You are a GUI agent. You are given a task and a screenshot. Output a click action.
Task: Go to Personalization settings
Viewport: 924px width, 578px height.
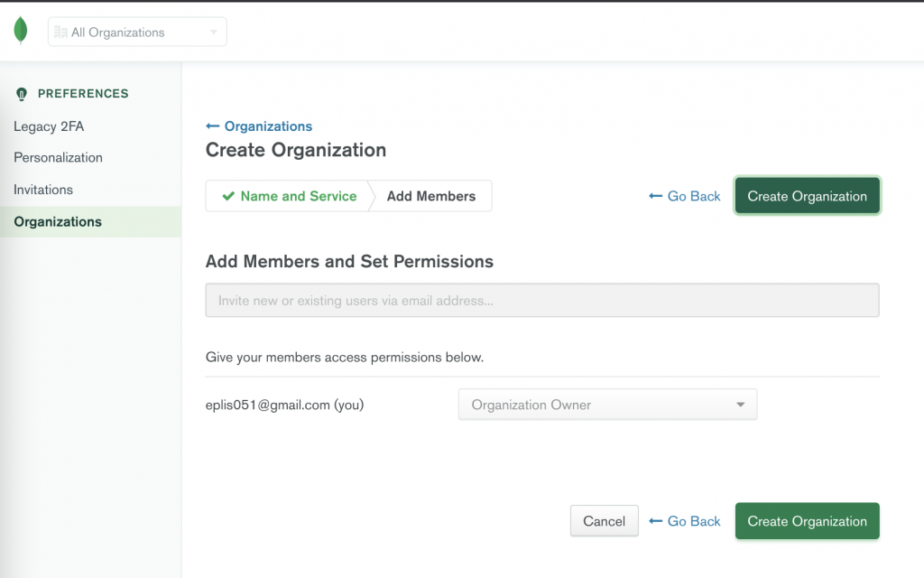pos(58,157)
